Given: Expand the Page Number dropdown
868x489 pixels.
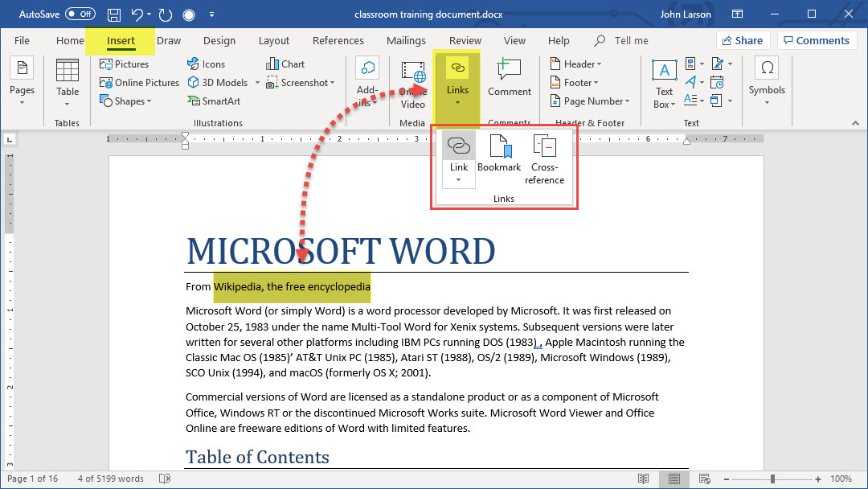Looking at the screenshot, I should tap(590, 101).
